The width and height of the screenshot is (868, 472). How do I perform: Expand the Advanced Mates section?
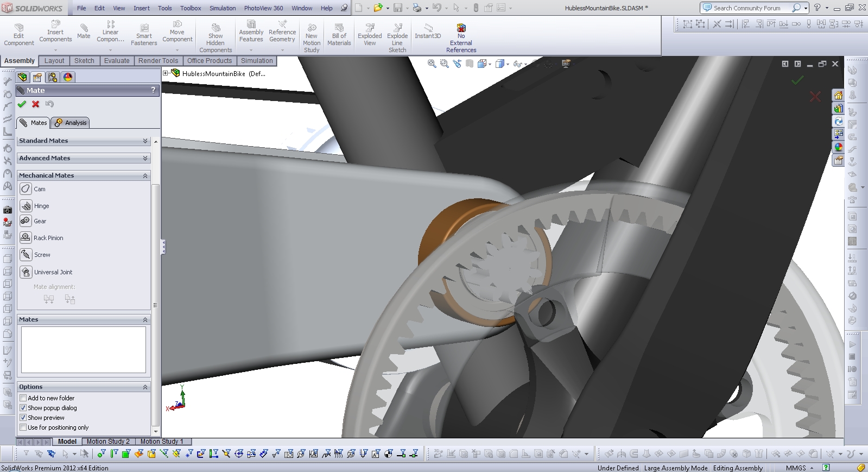145,158
